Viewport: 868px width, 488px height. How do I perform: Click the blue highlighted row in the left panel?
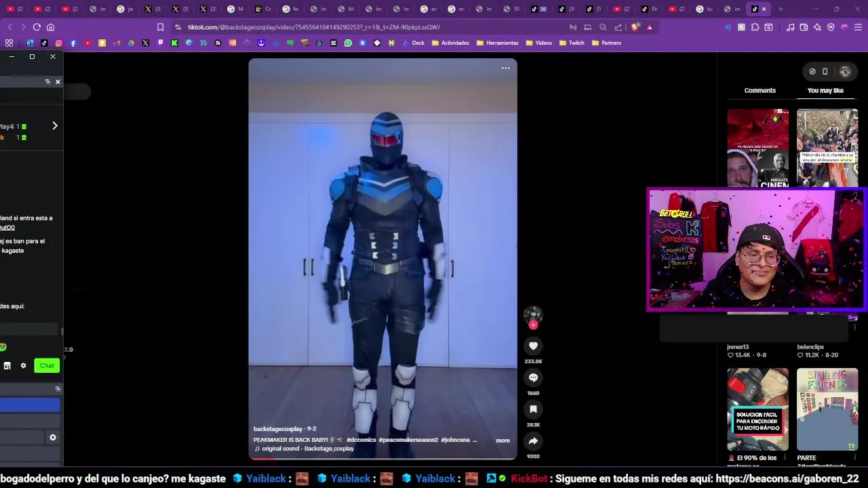click(30, 405)
